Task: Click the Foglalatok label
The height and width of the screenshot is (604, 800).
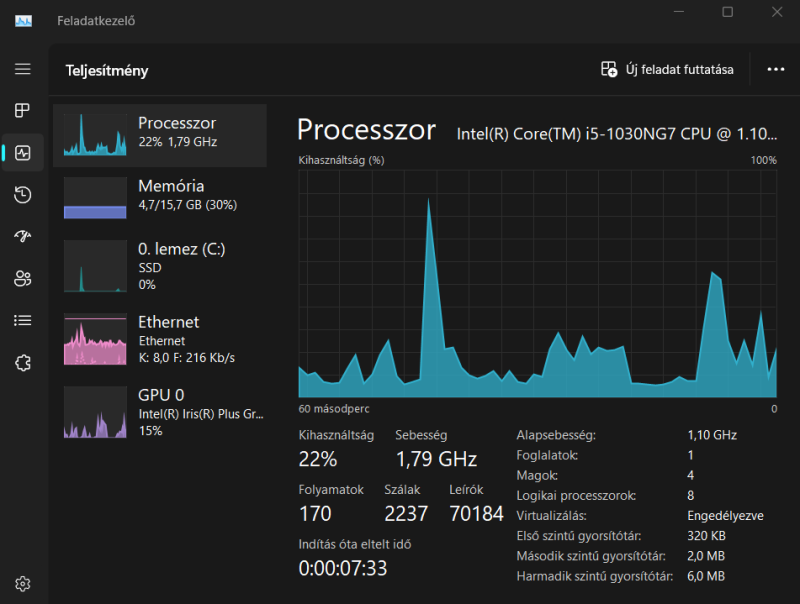Action: click(547, 455)
